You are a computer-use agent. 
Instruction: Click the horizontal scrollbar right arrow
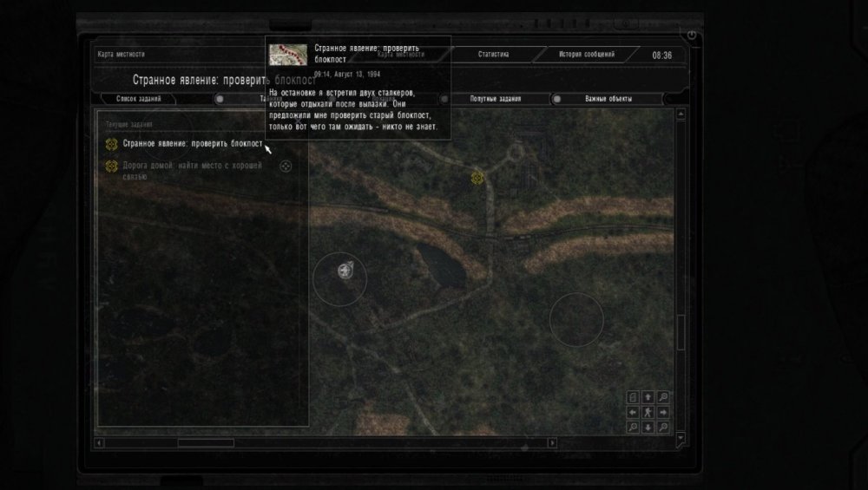click(x=552, y=443)
